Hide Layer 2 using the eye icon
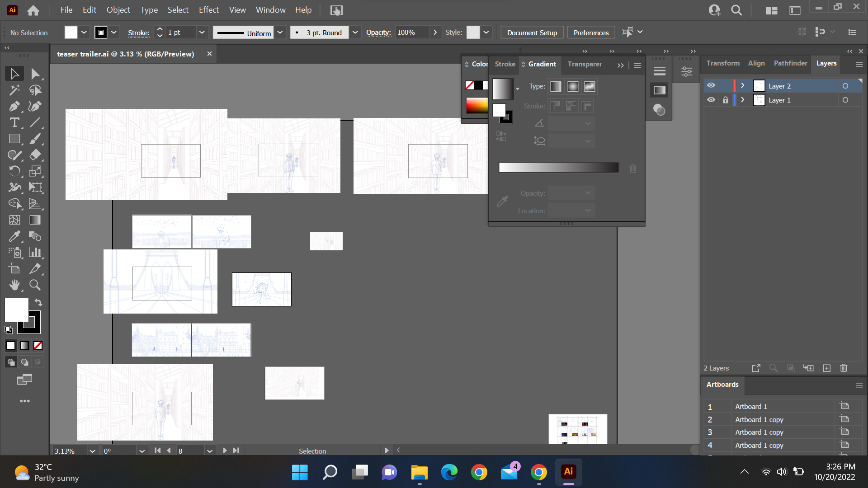Viewport: 868px width, 488px height. 711,86
